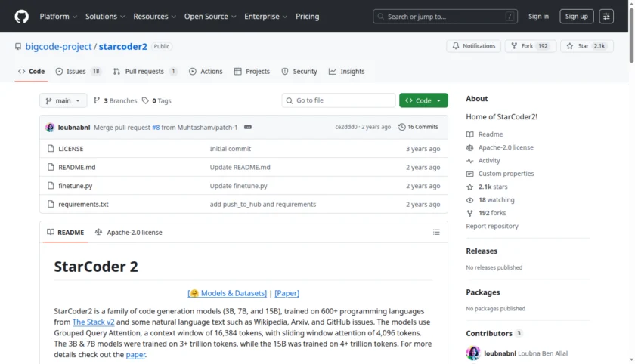Click the finetune.py file icon
The width and height of the screenshot is (635, 364).
point(51,186)
